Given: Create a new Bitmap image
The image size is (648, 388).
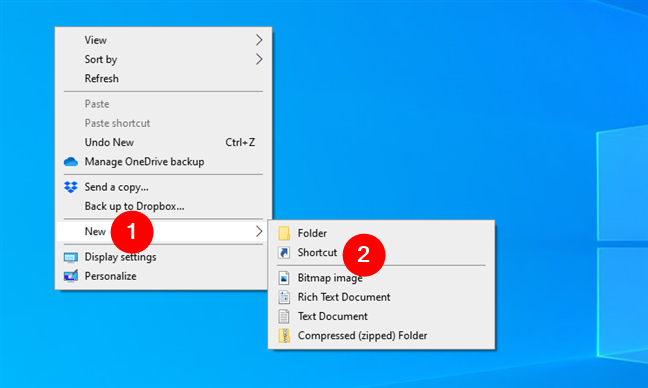Looking at the screenshot, I should pyautogui.click(x=381, y=278).
